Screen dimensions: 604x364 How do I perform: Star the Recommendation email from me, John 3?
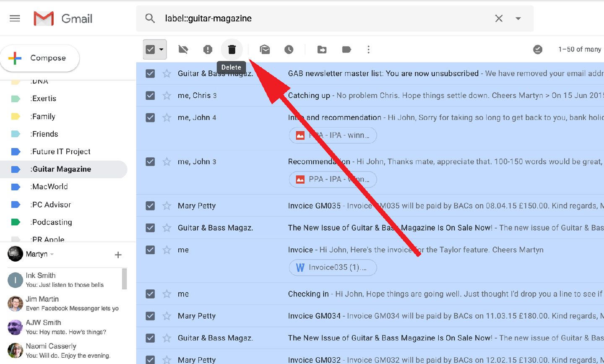(x=167, y=161)
